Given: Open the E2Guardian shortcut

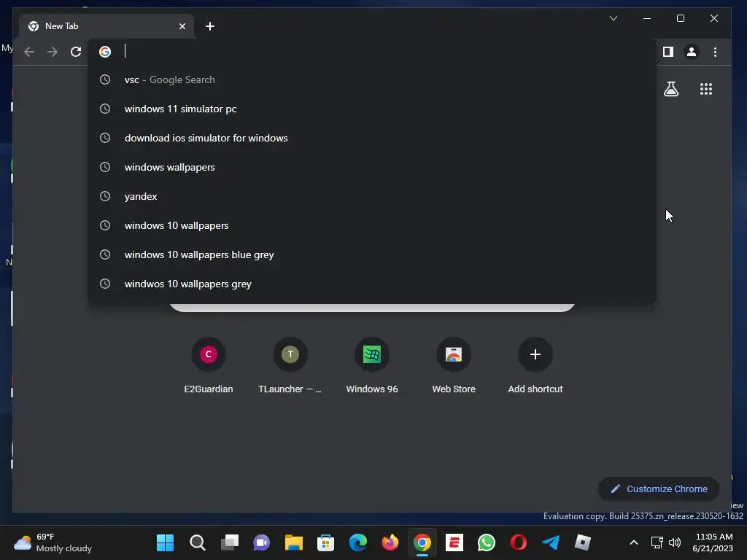Looking at the screenshot, I should click(208, 365).
